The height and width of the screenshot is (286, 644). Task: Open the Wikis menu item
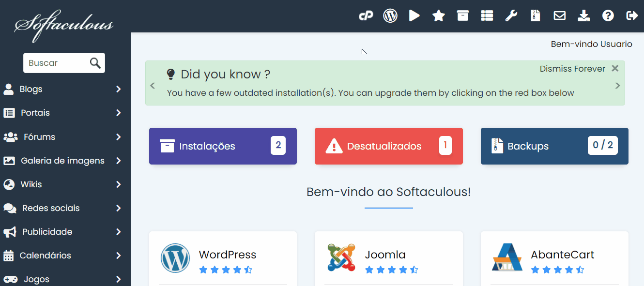point(65,184)
